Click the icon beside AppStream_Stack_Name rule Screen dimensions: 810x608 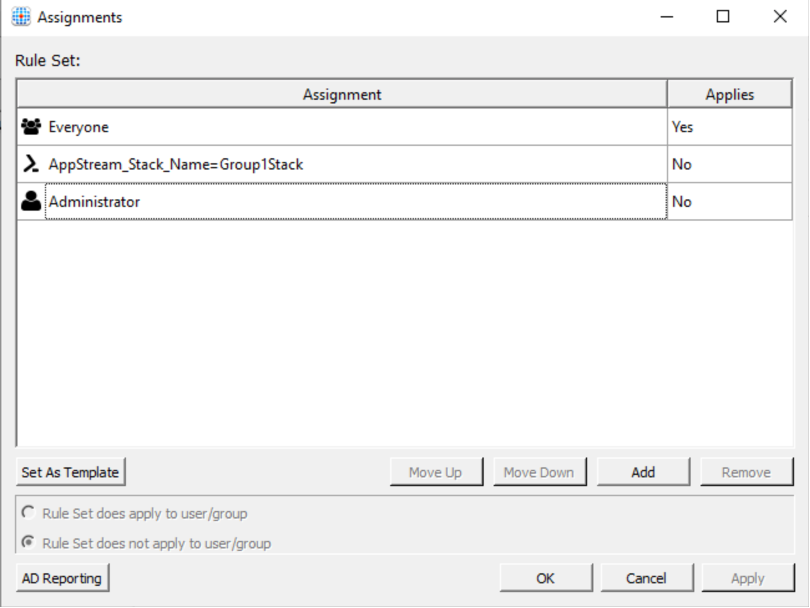point(30,164)
